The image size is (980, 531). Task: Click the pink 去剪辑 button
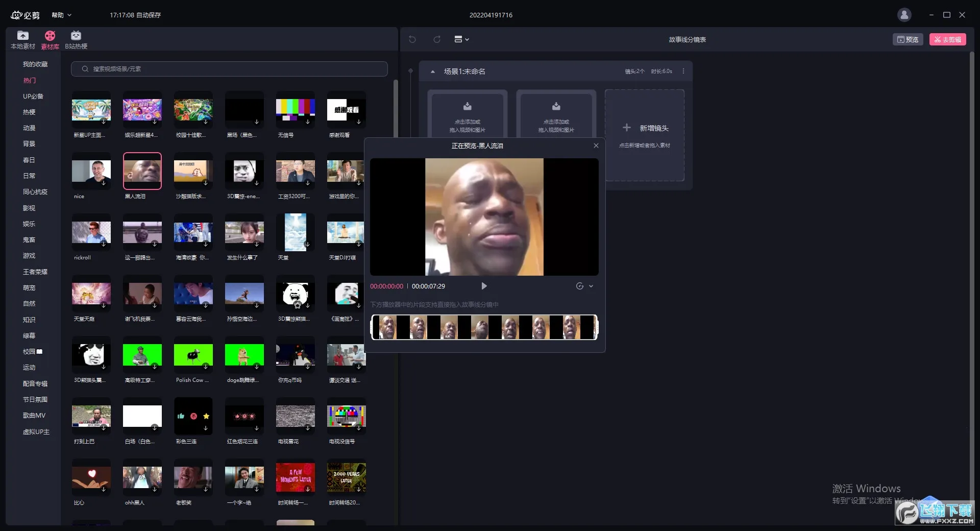(x=947, y=39)
